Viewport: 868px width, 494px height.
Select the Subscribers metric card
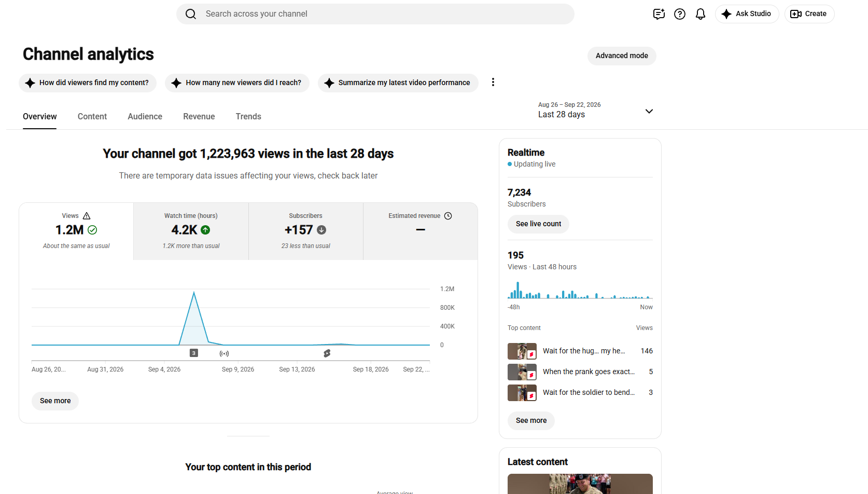pos(306,231)
